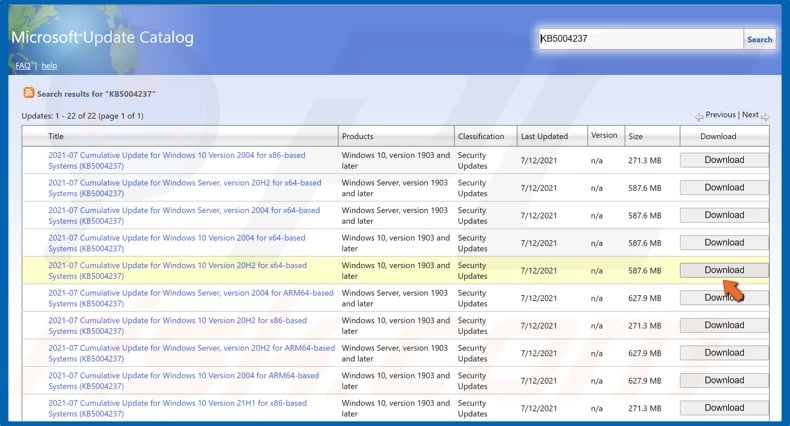Download Windows 10 Version 2004 x86 update
Viewport: 790px width, 426px height.
[724, 160]
